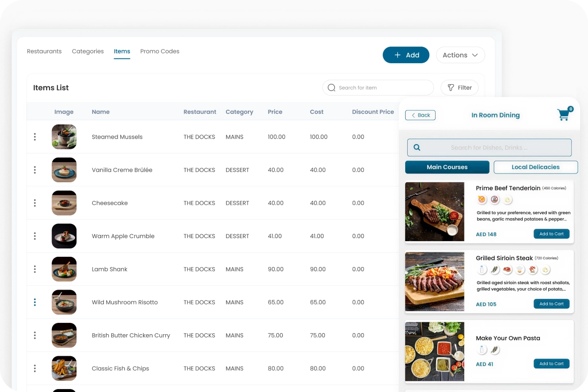Open the shopping cart icon
Screen dimensions: 588x392
click(x=563, y=115)
